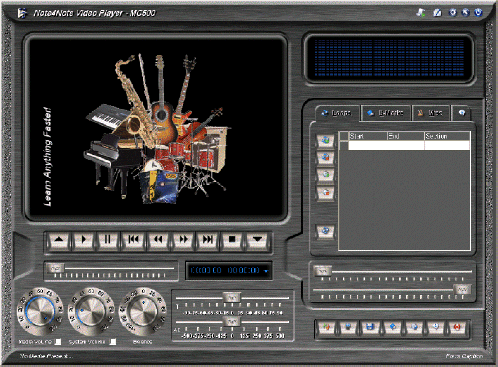Click the empty Start cell in loops table
This screenshot has width=498, height=367.
(368, 145)
